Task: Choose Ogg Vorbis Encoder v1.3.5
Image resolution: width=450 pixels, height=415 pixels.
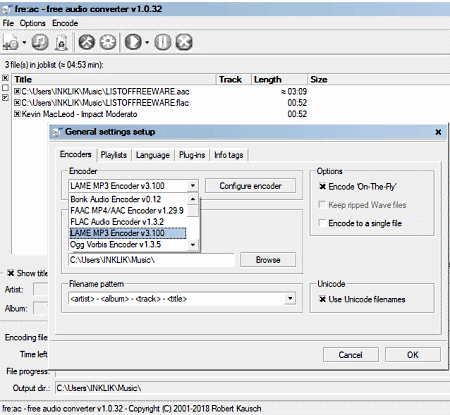Action: pyautogui.click(x=128, y=245)
